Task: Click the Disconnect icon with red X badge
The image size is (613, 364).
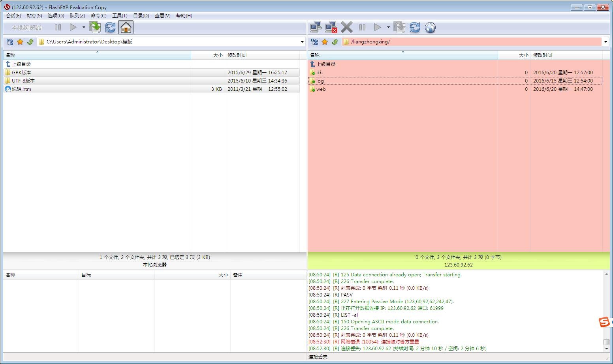Action: 331,27
